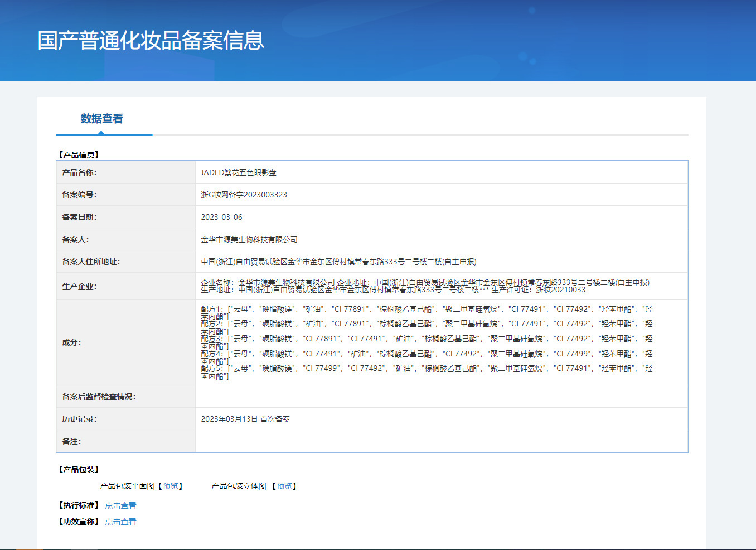Screen dimensions: 756x550
Task: Click the 成分 label cell
Action: pos(71,342)
